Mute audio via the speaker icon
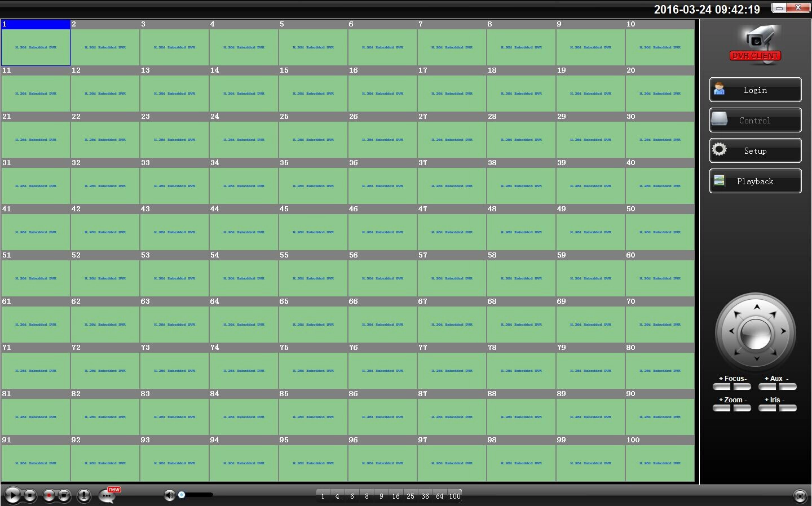Image resolution: width=812 pixels, height=506 pixels. 169,495
